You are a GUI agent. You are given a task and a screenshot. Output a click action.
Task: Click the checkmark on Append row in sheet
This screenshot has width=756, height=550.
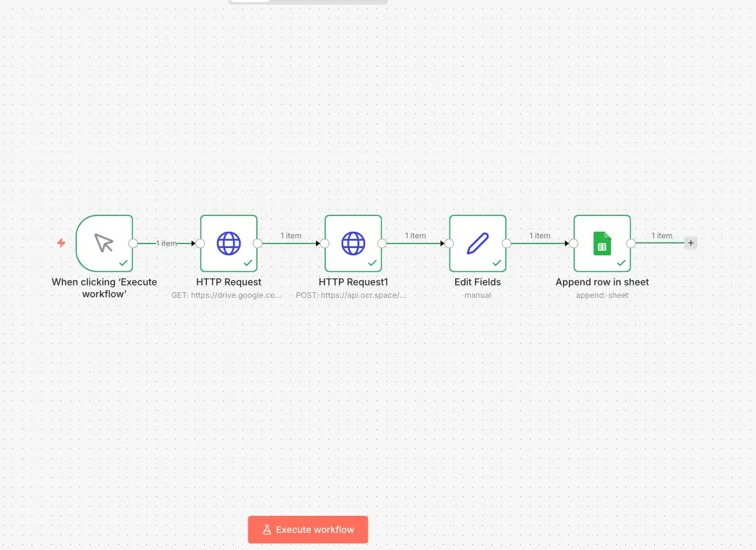pos(621,263)
